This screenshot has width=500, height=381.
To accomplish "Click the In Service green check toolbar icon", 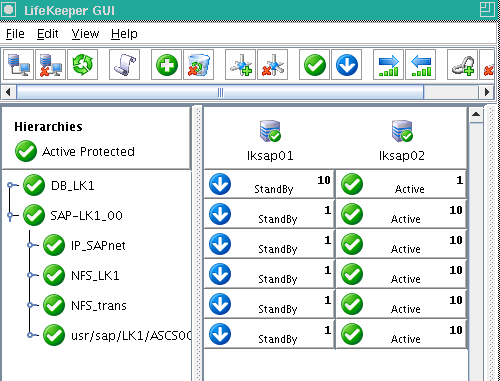I will [314, 65].
